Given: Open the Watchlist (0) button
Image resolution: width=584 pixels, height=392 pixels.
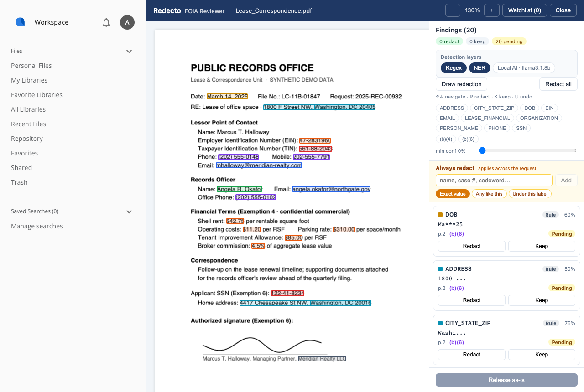Looking at the screenshot, I should coord(525,10).
